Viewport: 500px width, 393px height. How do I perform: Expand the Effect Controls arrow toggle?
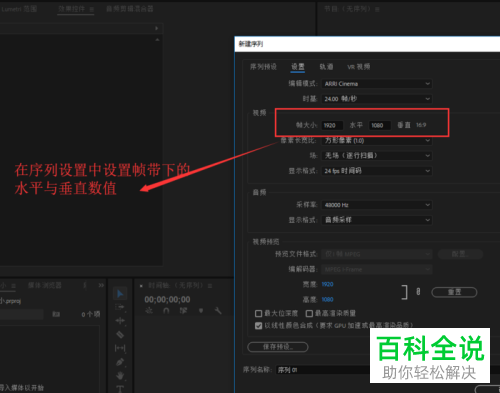(156, 28)
